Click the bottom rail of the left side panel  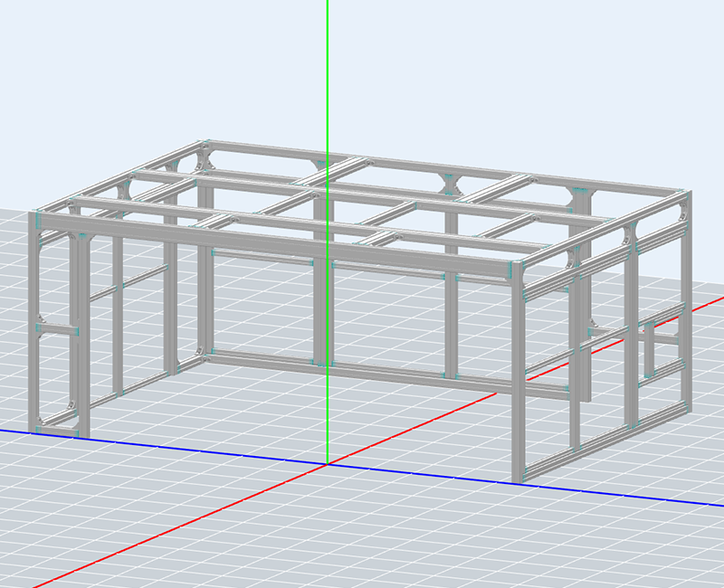(x=136, y=385)
